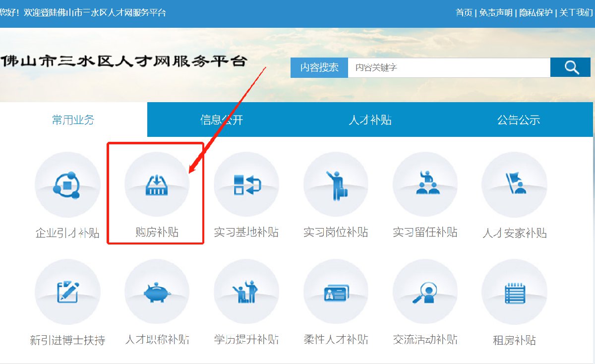Viewport: 595px width, 364px height.
Task: Switch to the 信息公开 tab
Action: 222,120
